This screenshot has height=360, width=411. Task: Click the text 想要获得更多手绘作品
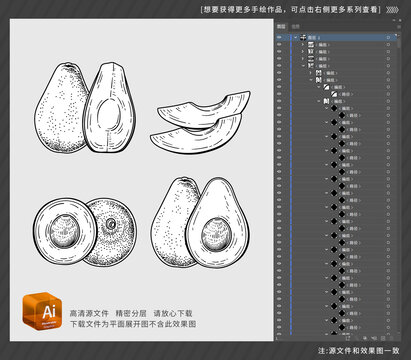pyautogui.click(x=242, y=10)
